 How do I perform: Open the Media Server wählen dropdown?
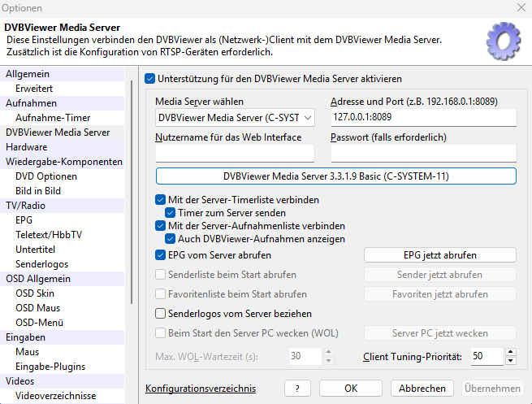pyautogui.click(x=235, y=118)
